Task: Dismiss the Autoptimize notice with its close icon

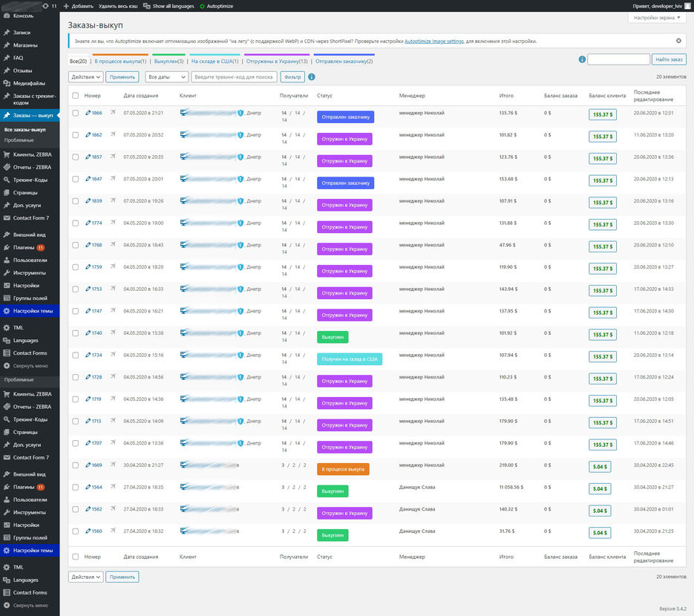Action: coord(678,41)
